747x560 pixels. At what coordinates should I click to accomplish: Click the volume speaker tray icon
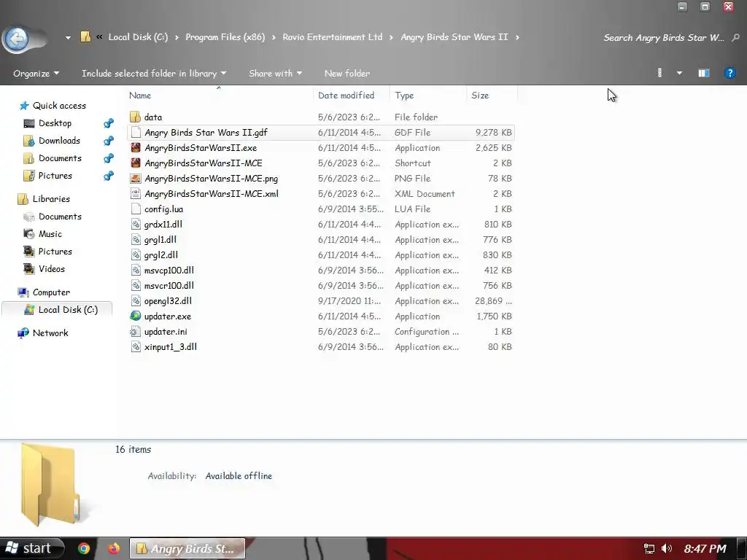tap(667, 548)
